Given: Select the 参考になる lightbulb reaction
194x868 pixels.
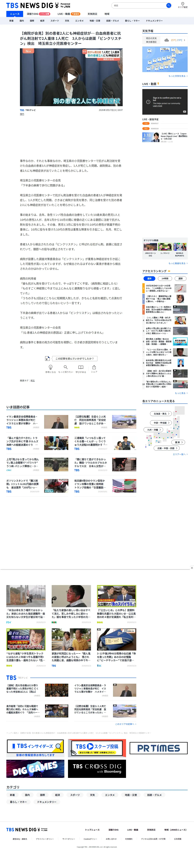Looking at the screenshot, I should 50,369.
